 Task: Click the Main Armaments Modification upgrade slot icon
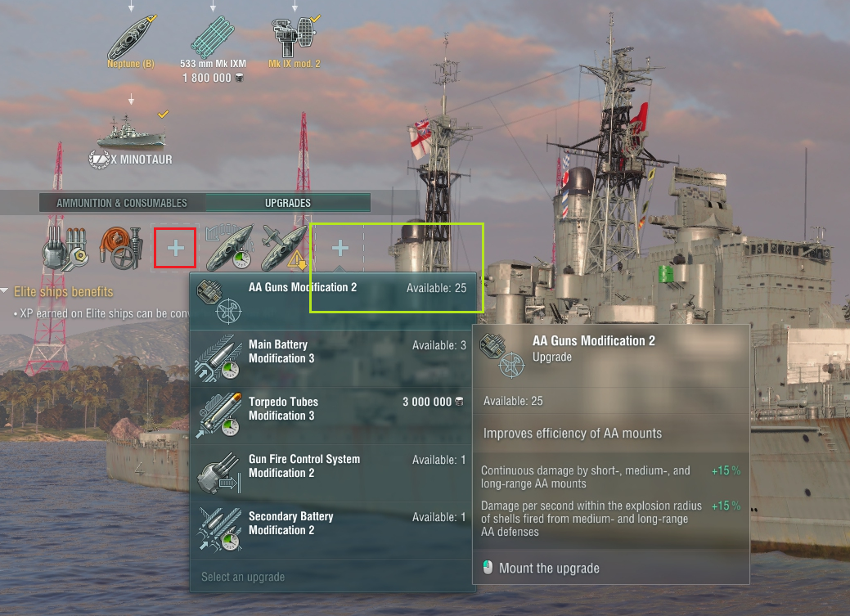pos(65,249)
